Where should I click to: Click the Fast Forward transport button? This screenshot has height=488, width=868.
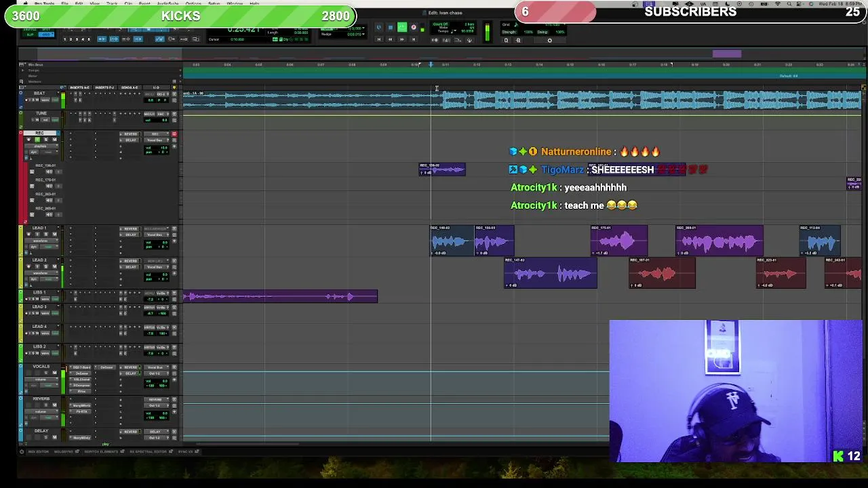[401, 39]
